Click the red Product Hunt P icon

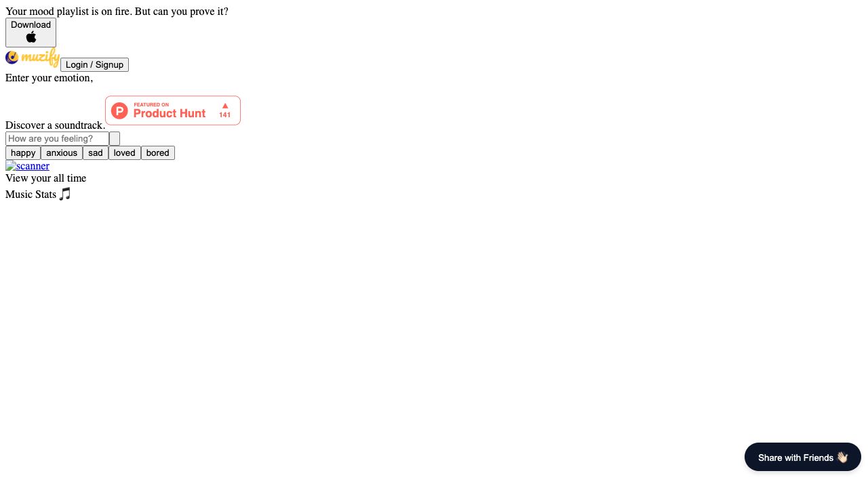coord(119,110)
